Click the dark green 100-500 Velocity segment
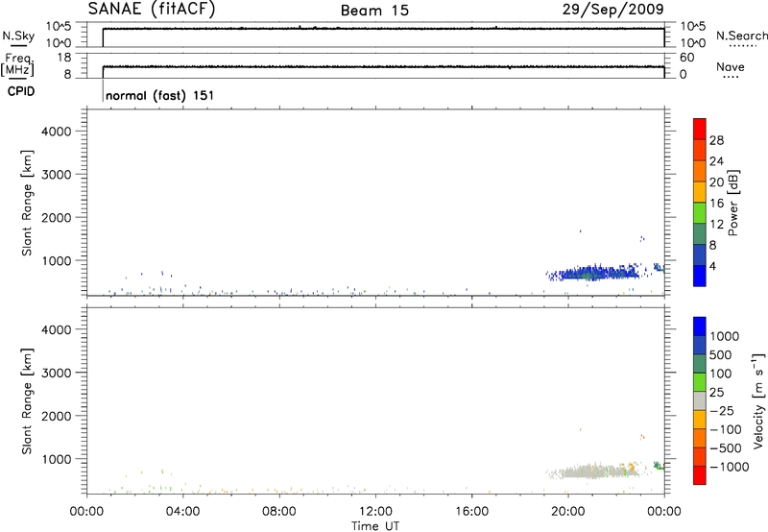Viewport: 768px width, 532px height. tap(700, 364)
